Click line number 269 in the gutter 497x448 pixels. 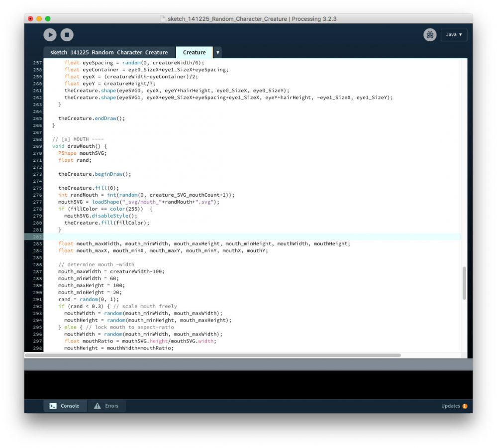(37, 146)
